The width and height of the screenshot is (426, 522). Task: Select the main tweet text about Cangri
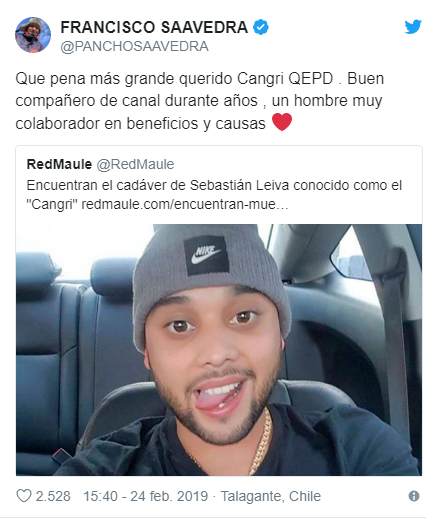tap(199, 101)
